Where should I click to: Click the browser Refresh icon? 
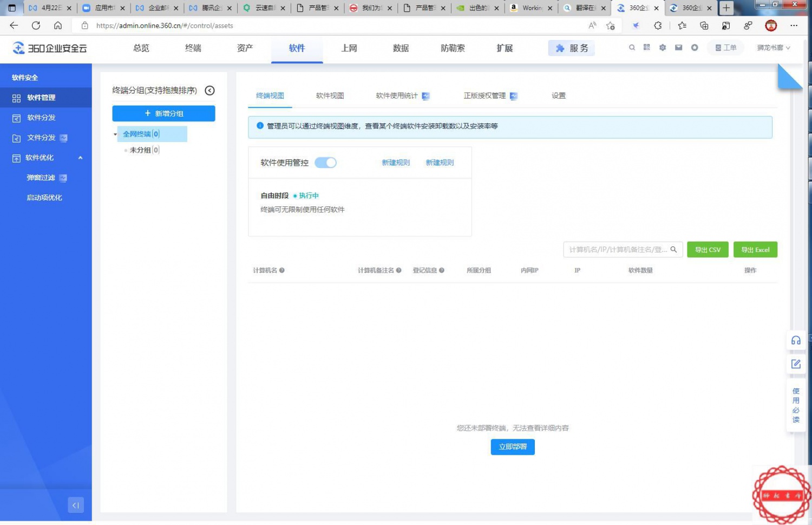(36, 25)
